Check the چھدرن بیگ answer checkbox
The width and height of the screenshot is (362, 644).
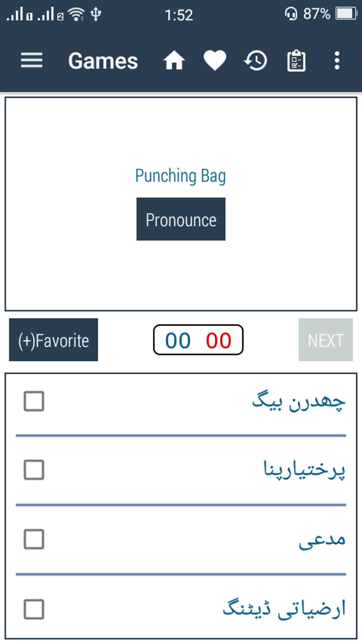coord(34,401)
